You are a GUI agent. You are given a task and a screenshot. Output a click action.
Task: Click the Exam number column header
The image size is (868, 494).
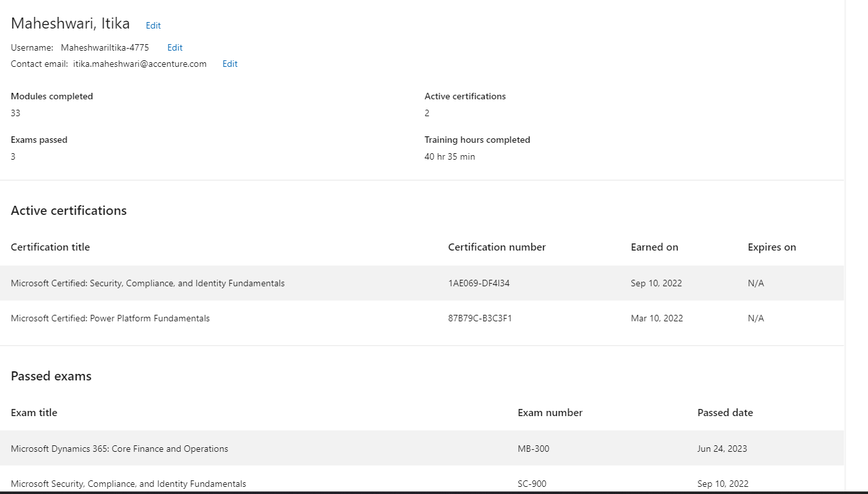click(x=550, y=412)
